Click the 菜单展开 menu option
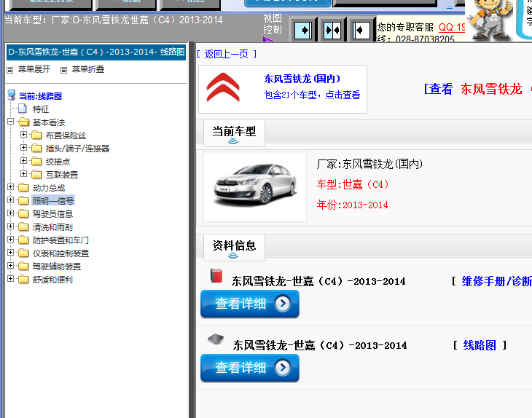Viewport: 532px width, 418px height. 34,69
